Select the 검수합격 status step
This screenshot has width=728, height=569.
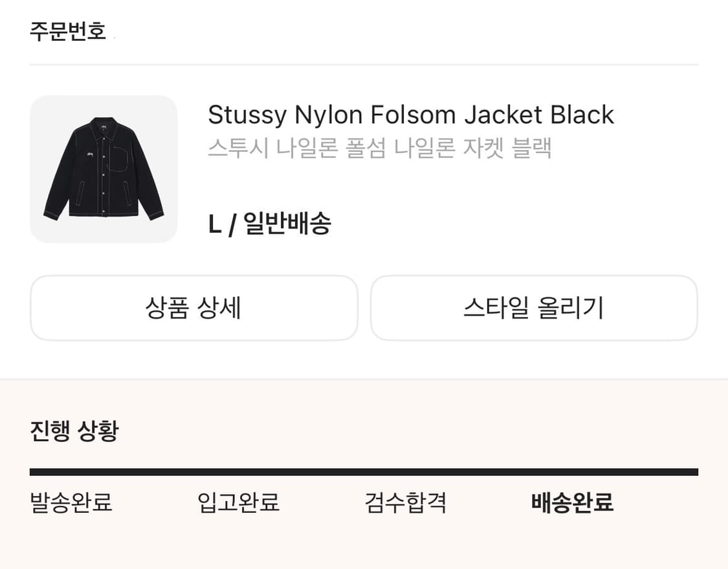404,503
